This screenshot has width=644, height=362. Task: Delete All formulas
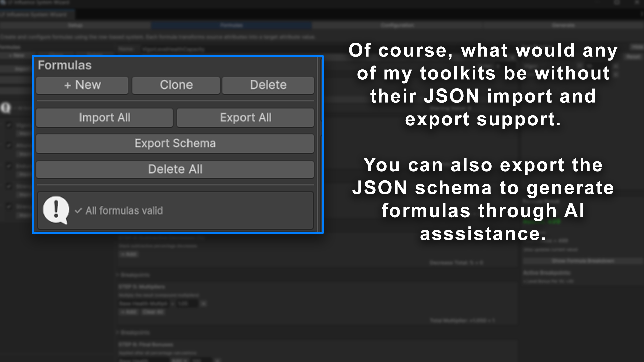point(175,169)
